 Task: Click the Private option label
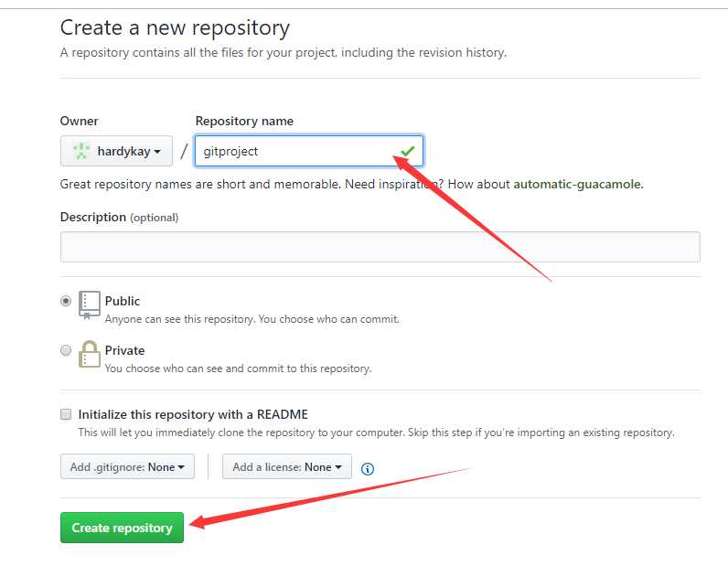click(124, 350)
